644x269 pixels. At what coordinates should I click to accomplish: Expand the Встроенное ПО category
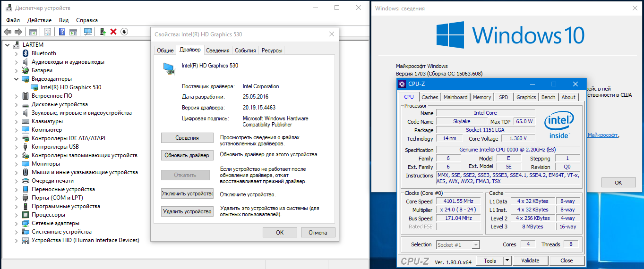16,96
